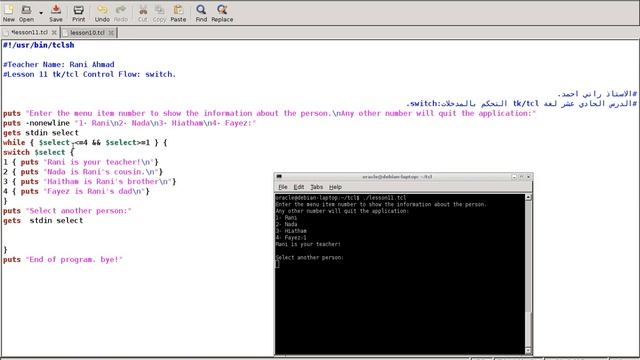Close the lesson10.tcl tab

click(x=111, y=32)
